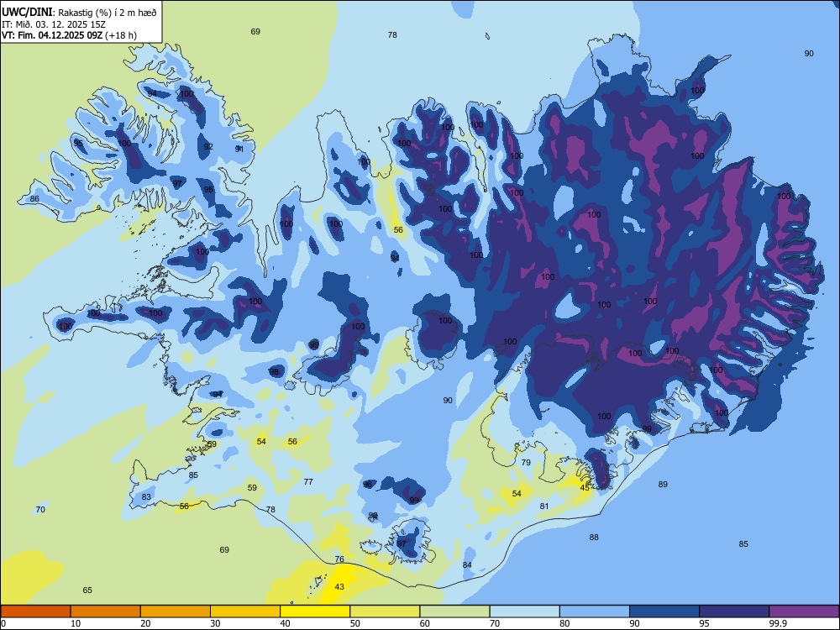Click the 43 humidity value label
Screen dimensions: 840x630
(339, 587)
